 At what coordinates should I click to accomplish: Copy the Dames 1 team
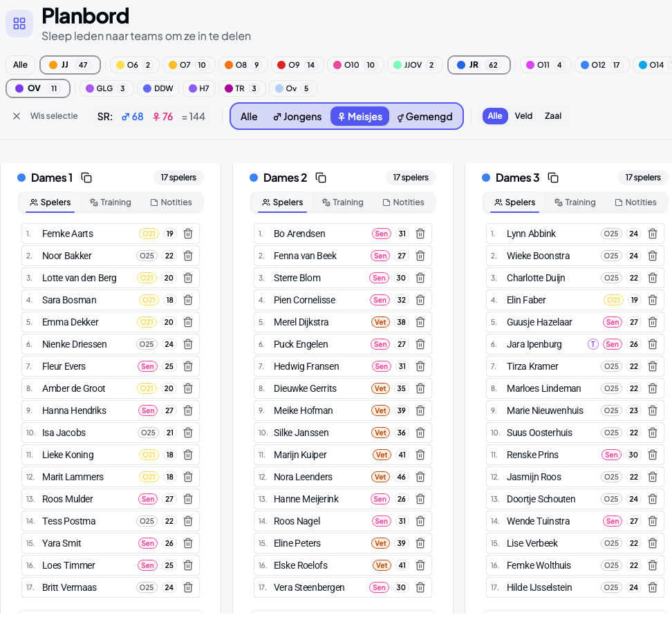86,178
